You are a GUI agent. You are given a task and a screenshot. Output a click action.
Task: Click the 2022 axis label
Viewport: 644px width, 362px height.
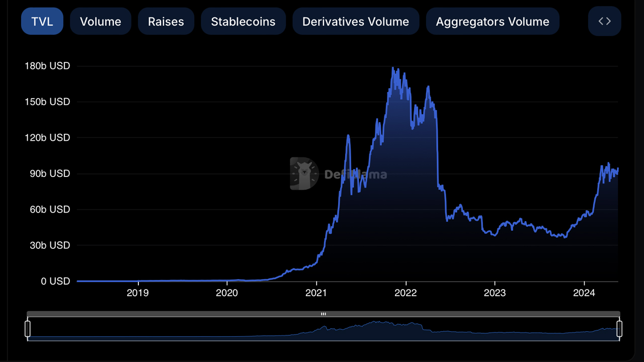coord(406,293)
